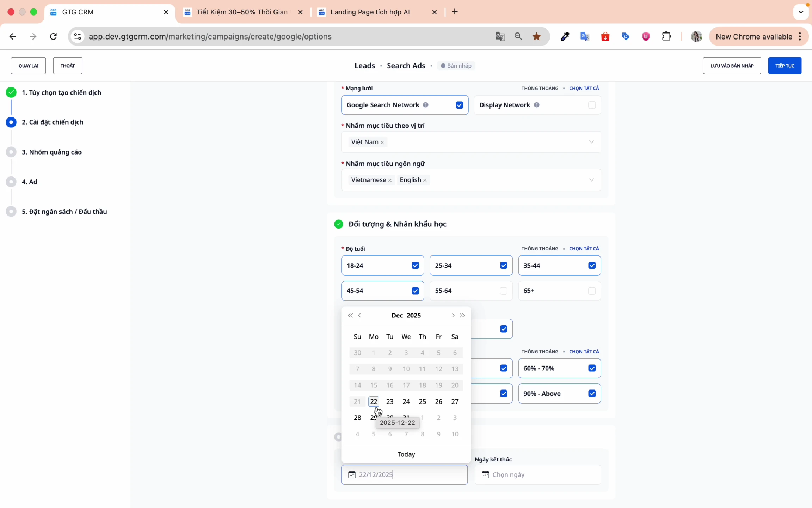Open the browser extensions puzzle icon
812x508 pixels.
pyautogui.click(x=666, y=36)
